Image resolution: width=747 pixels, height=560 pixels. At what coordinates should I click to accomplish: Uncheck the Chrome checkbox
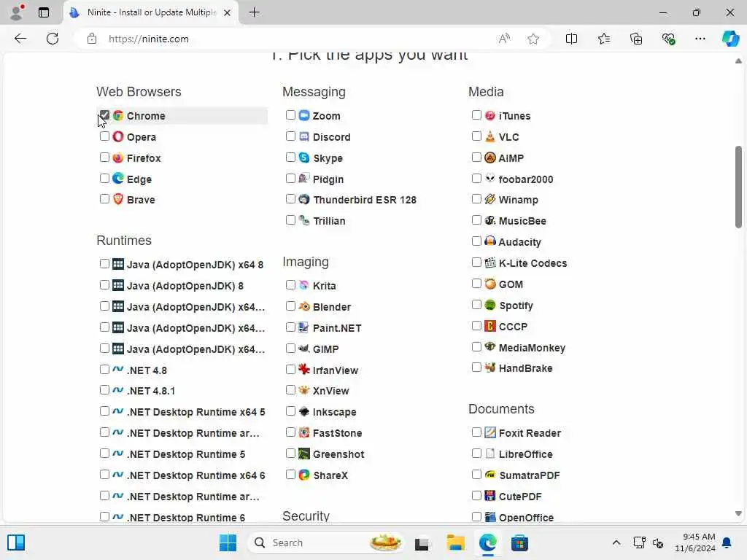[104, 114]
